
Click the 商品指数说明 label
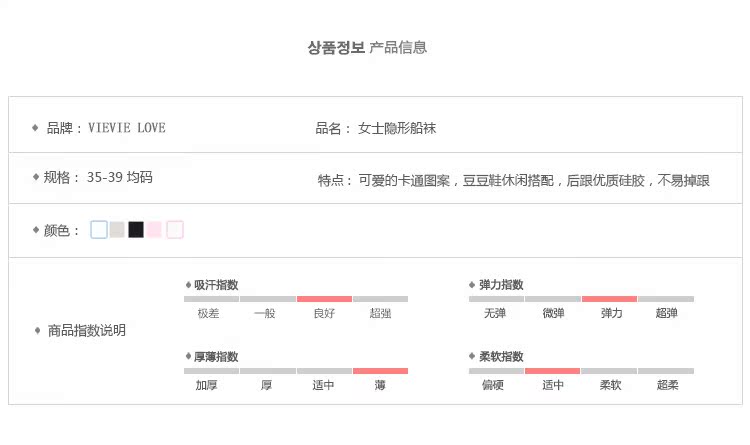[87, 330]
